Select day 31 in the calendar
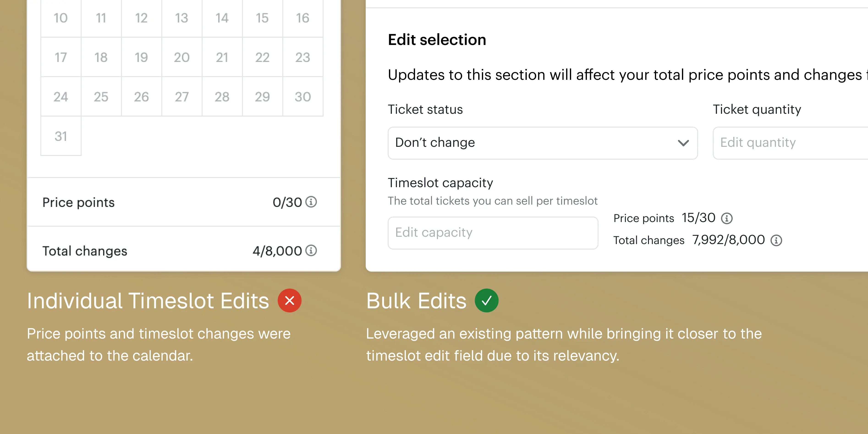The width and height of the screenshot is (868, 434). click(61, 136)
